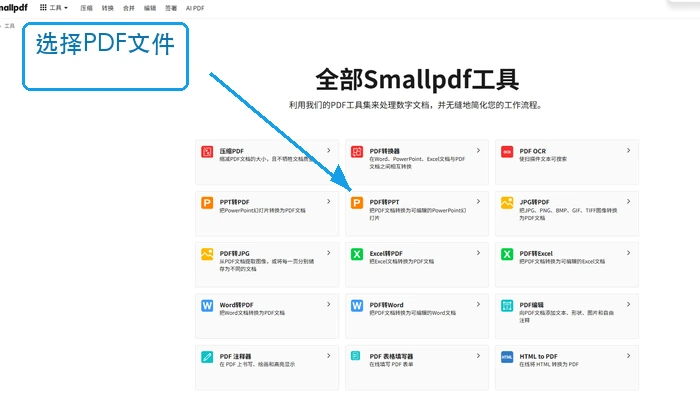Click the HTML to PDF icon
This screenshot has width=700, height=395.
click(x=507, y=357)
